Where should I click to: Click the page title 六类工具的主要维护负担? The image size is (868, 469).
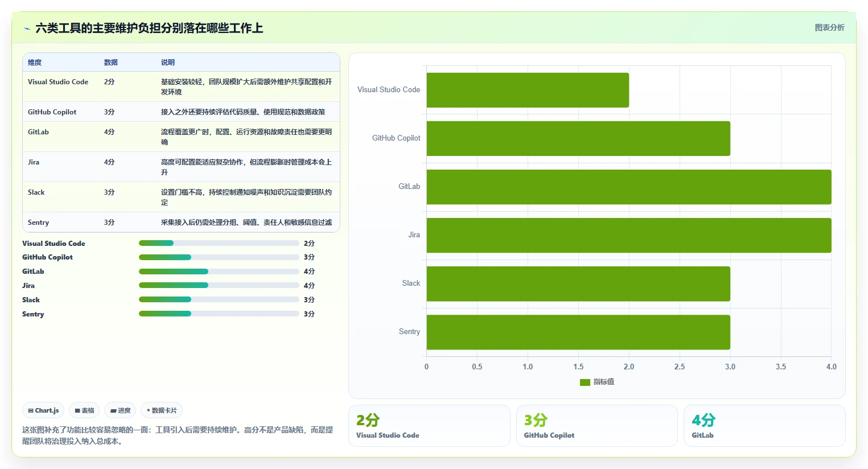(x=149, y=28)
